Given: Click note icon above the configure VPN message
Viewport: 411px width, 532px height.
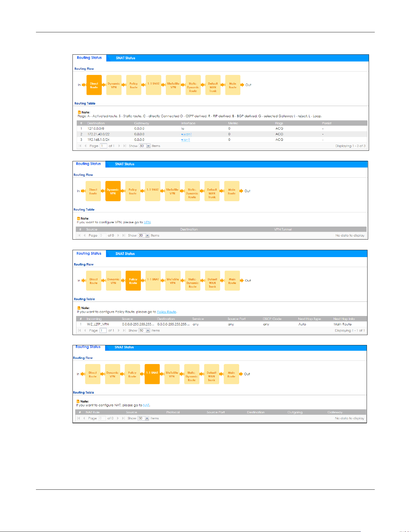Looking at the screenshot, I should pyautogui.click(x=78, y=218).
